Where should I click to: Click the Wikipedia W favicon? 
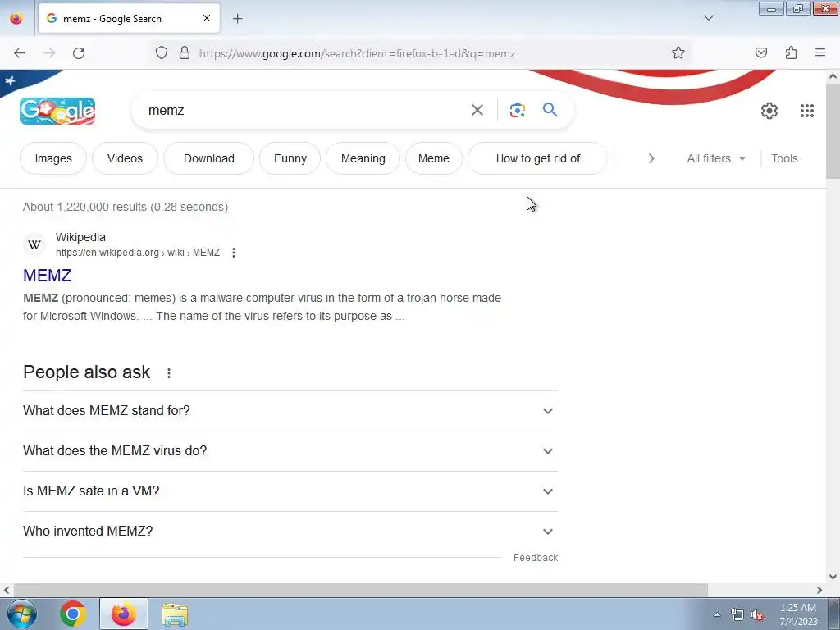pos(34,244)
